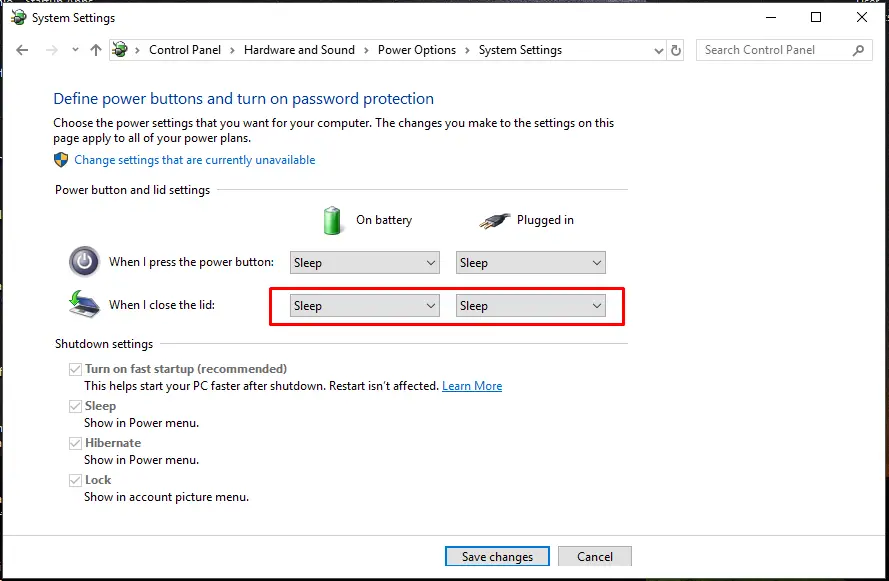Open Change settings that are currently unavailable
This screenshot has width=889, height=581.
(x=194, y=160)
